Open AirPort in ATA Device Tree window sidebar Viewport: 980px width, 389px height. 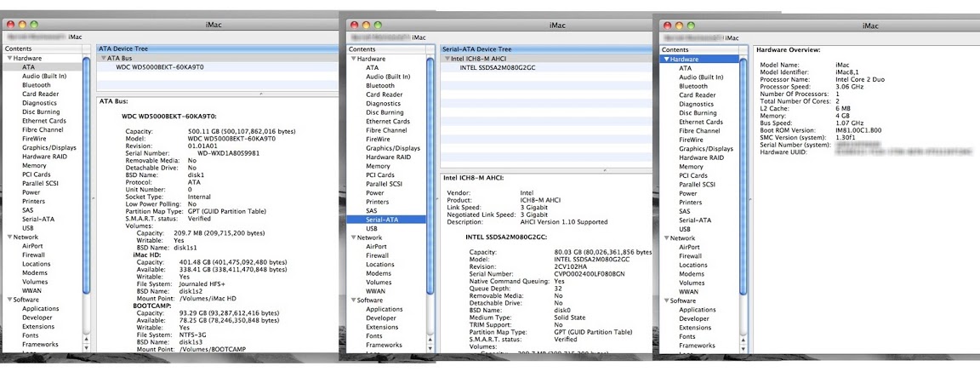click(x=32, y=246)
